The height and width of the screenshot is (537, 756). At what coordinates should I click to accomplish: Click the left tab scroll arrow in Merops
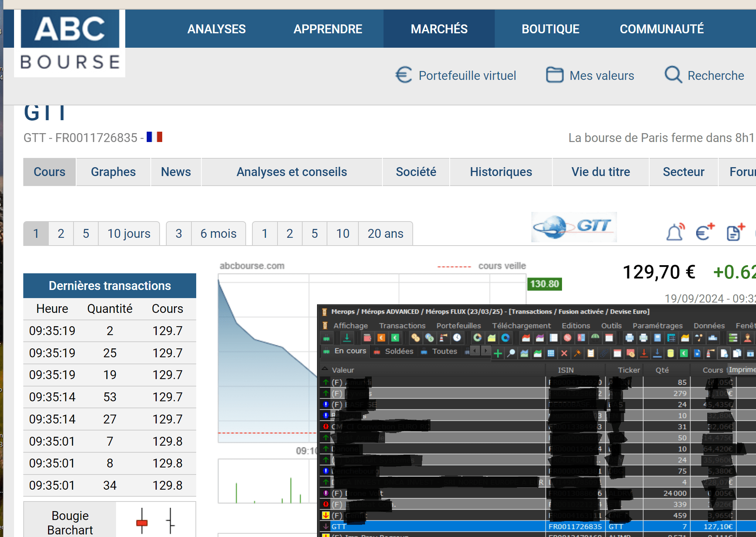[475, 350]
